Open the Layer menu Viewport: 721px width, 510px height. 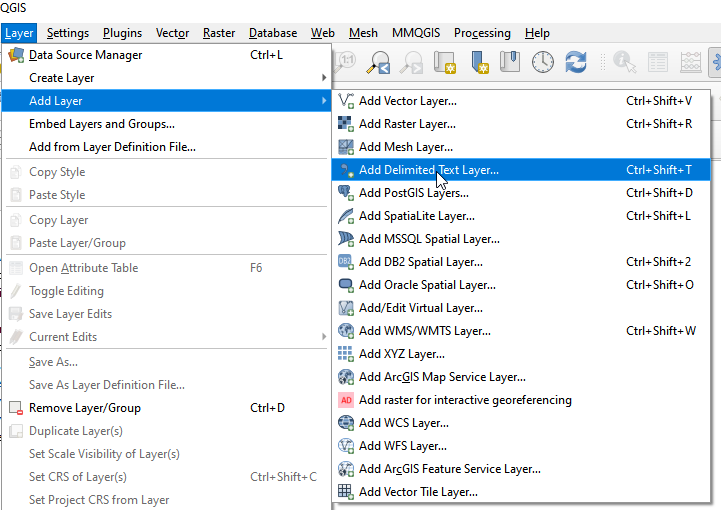(x=19, y=33)
